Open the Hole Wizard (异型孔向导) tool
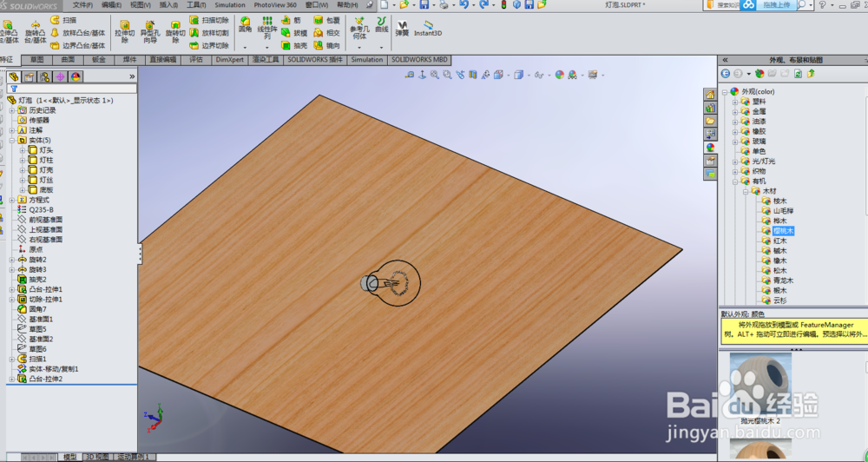Viewport: 868px width, 462px height. pyautogui.click(x=150, y=32)
